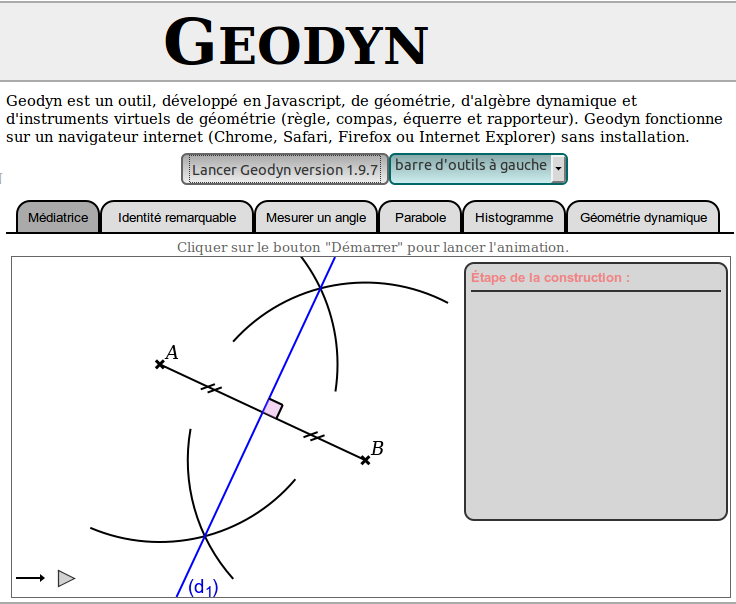
Task: Click the black arrow icon beside play button
Action: click(30, 578)
